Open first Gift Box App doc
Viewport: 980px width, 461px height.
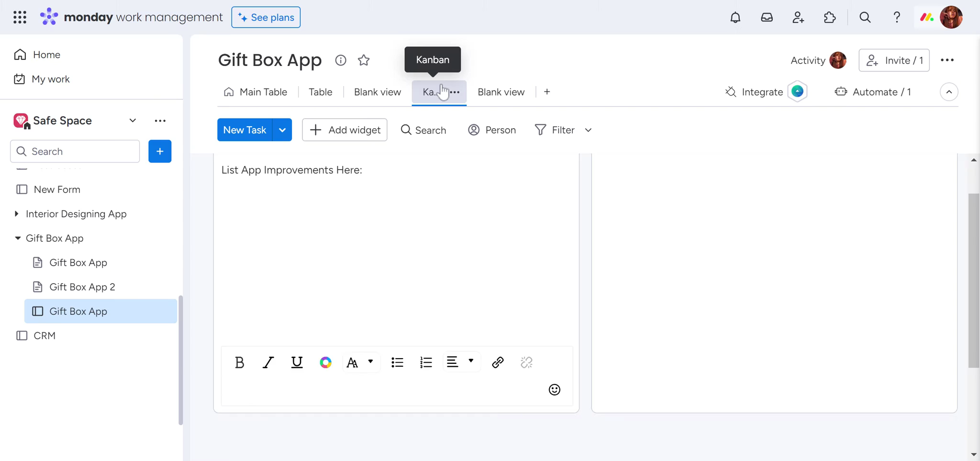(78, 263)
